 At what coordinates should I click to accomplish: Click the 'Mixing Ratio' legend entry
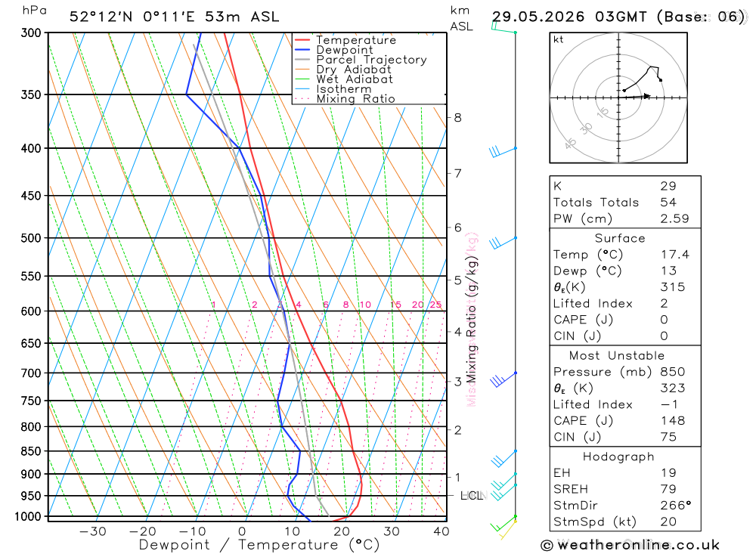click(345, 98)
